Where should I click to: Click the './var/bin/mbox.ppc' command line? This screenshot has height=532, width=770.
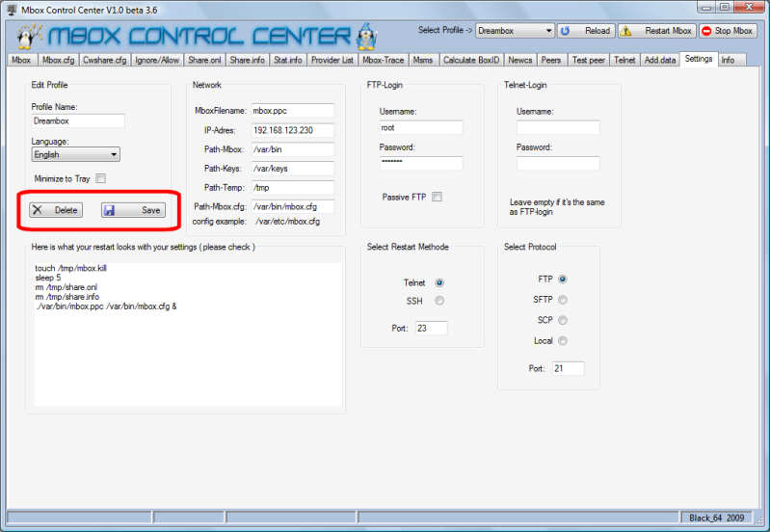point(106,306)
